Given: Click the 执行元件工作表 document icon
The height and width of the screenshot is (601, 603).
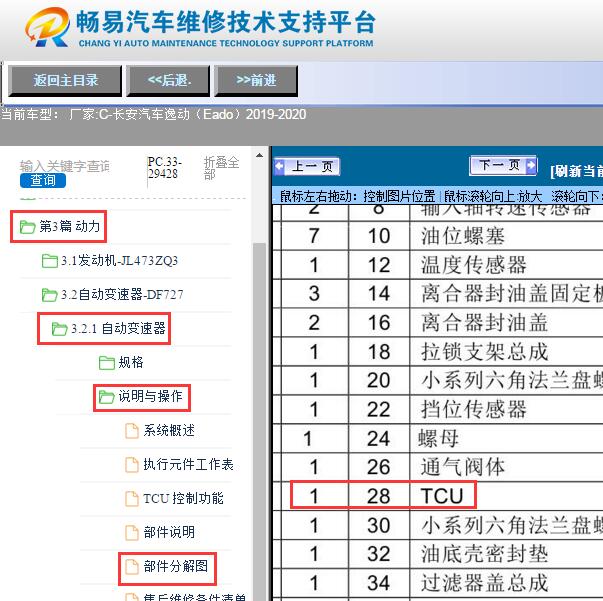Looking at the screenshot, I should click(x=132, y=464).
